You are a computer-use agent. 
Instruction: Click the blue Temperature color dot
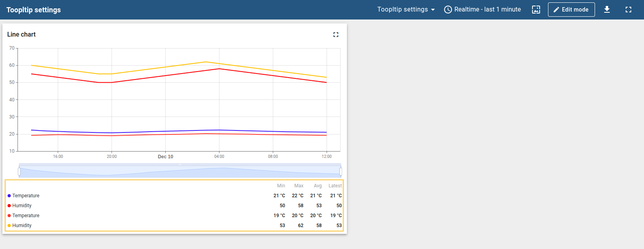point(9,196)
